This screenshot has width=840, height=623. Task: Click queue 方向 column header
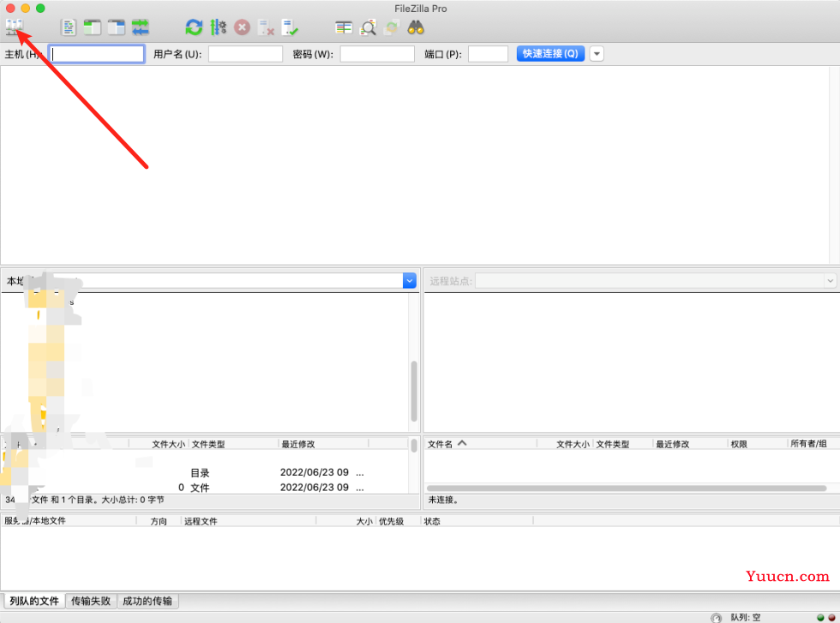tap(159, 521)
